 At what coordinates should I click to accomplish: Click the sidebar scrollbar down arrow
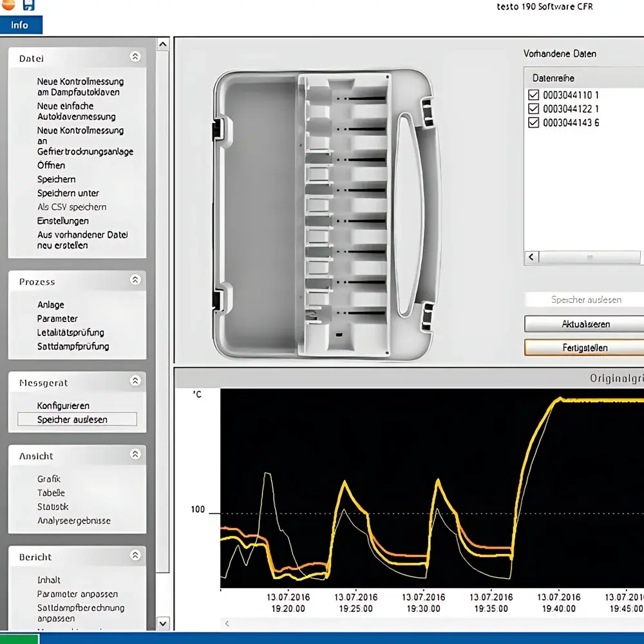163,623
